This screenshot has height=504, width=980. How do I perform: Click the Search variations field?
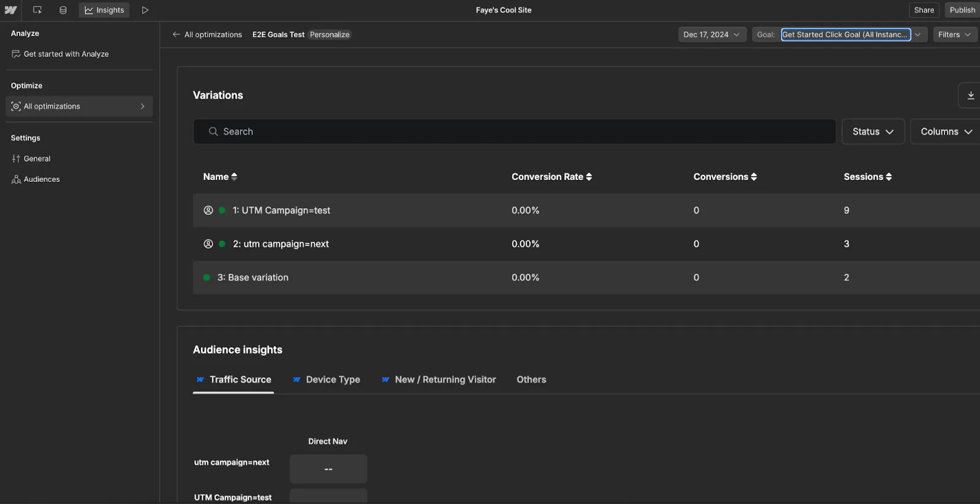(x=514, y=132)
